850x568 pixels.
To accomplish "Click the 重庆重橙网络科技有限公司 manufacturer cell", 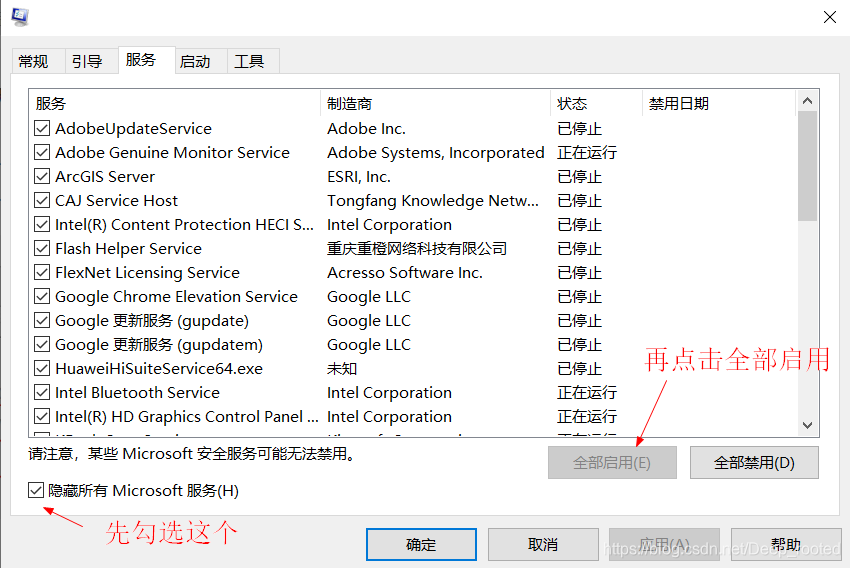I will [417, 249].
